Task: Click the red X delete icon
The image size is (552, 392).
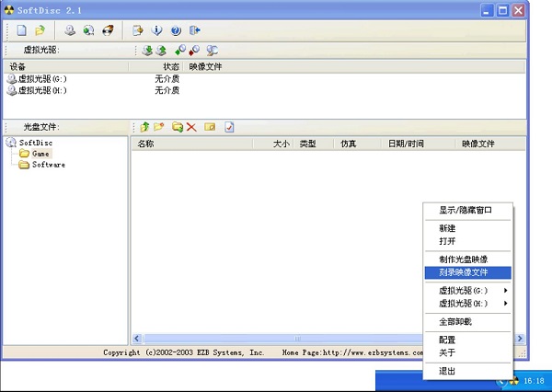Action: pos(191,126)
